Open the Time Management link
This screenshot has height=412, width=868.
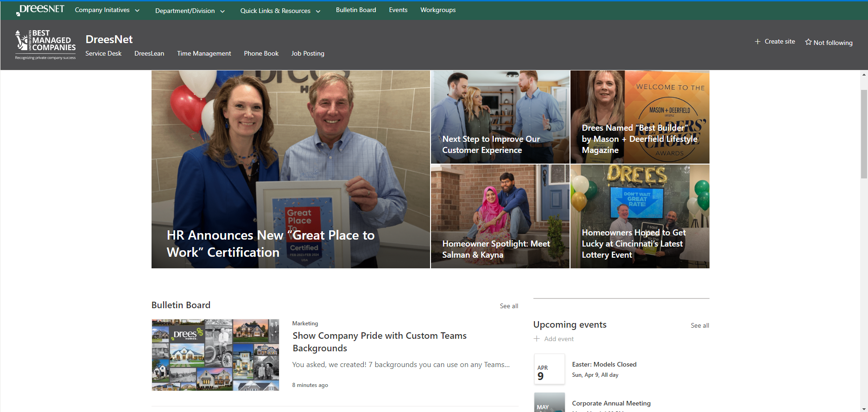[204, 53]
